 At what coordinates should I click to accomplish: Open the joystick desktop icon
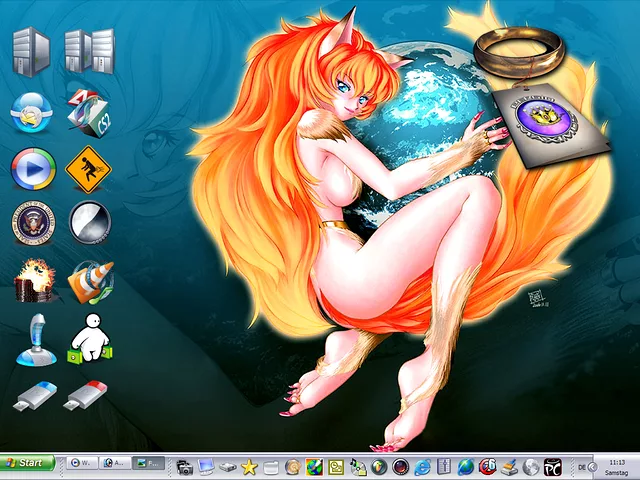pyautogui.click(x=32, y=340)
